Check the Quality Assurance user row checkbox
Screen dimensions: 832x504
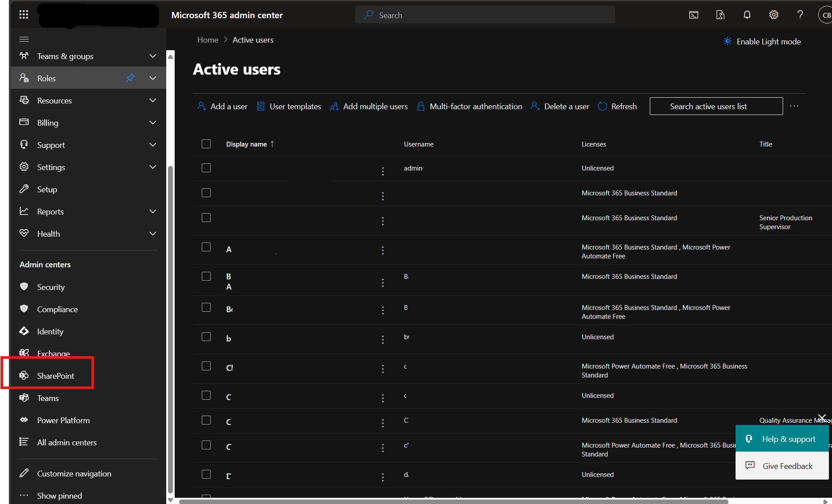[206, 420]
